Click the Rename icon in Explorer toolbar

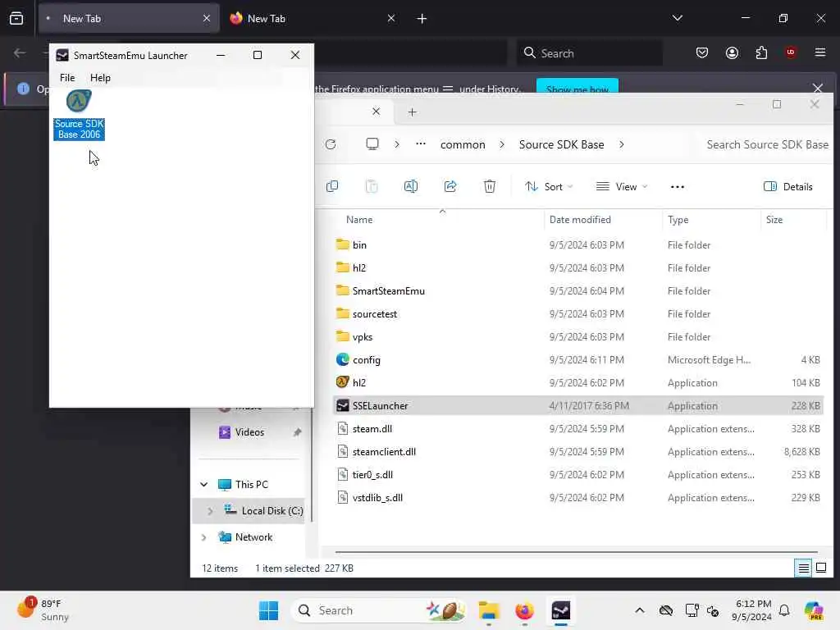(x=411, y=186)
